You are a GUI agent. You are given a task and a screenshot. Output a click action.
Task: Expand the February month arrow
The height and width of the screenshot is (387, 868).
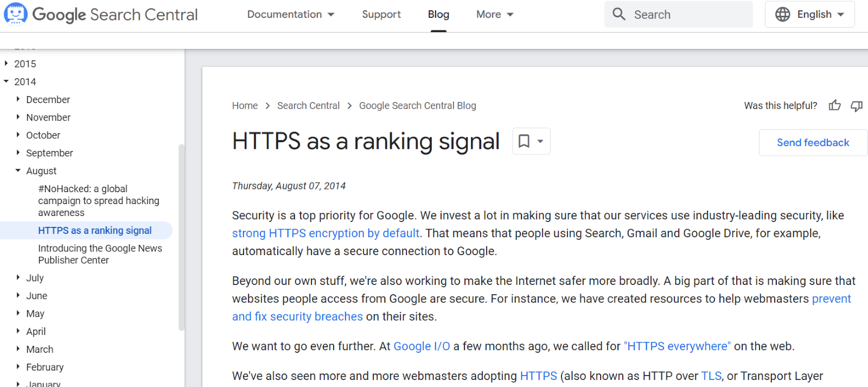click(18, 367)
